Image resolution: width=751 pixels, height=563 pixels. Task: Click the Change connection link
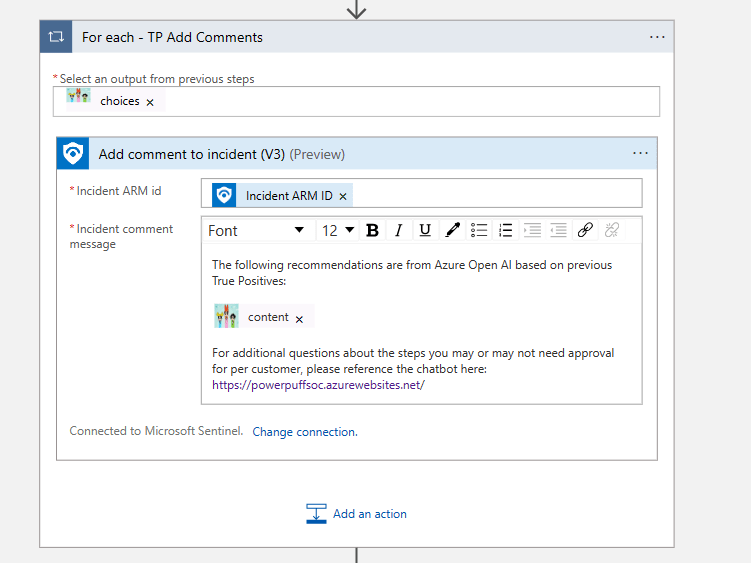pyautogui.click(x=304, y=432)
